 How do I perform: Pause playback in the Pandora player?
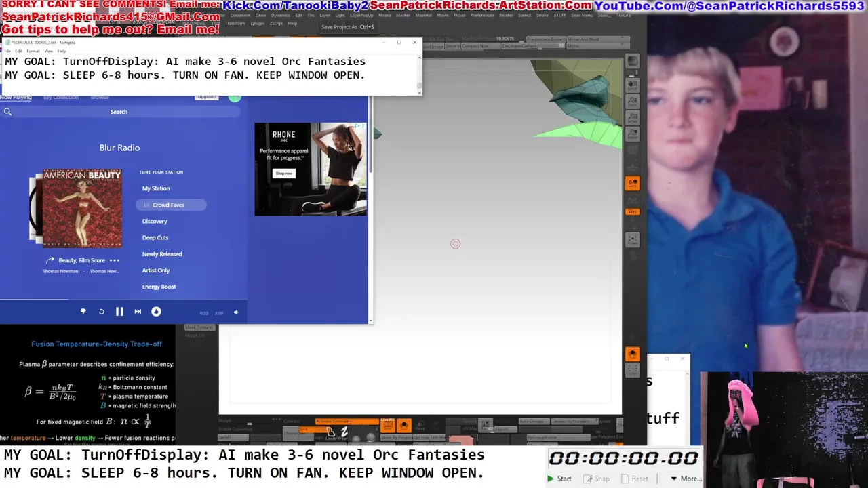pos(119,312)
